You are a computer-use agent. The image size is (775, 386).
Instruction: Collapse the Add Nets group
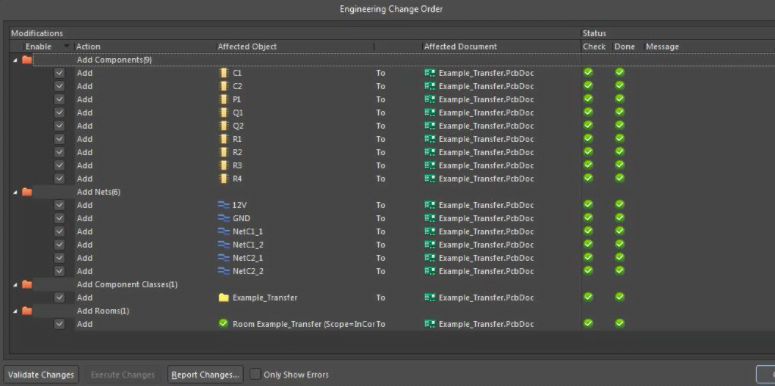[14, 192]
